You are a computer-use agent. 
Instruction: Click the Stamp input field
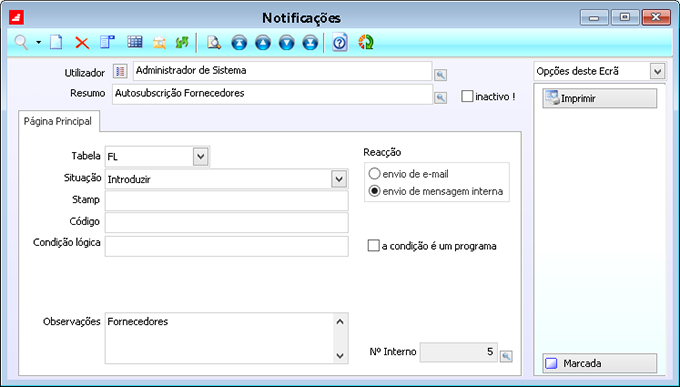click(226, 200)
